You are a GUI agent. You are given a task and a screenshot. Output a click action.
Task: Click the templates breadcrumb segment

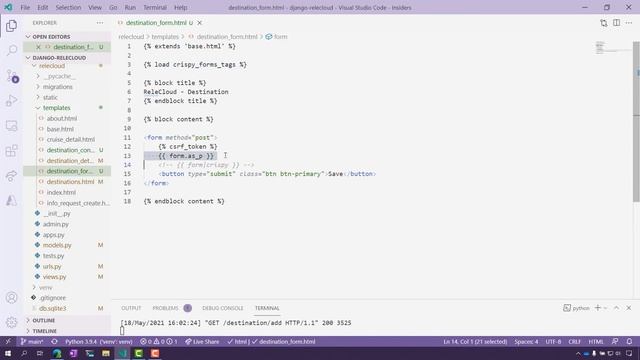(165, 37)
